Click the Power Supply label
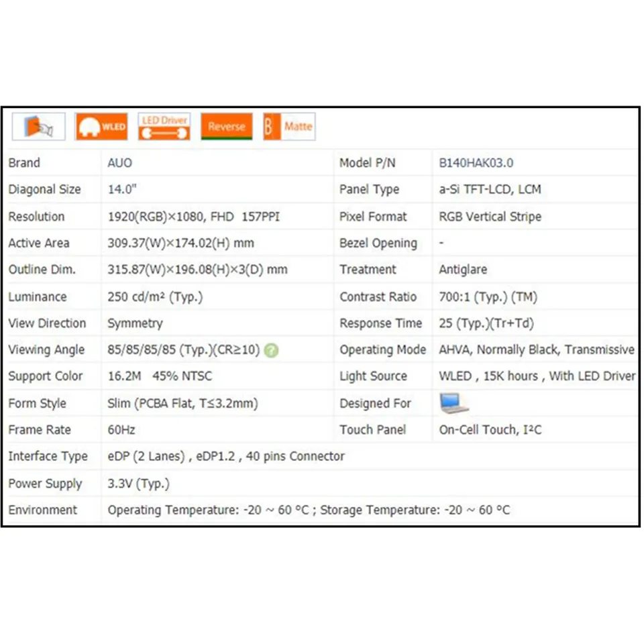This screenshot has height=644, width=644. (x=45, y=484)
